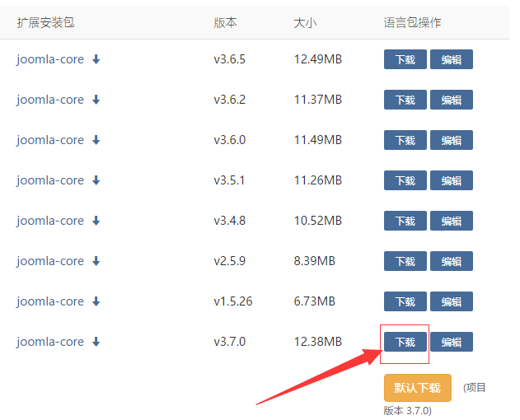Download the v2.5.9 language pack with 下载
520x420 pixels.
pos(405,261)
